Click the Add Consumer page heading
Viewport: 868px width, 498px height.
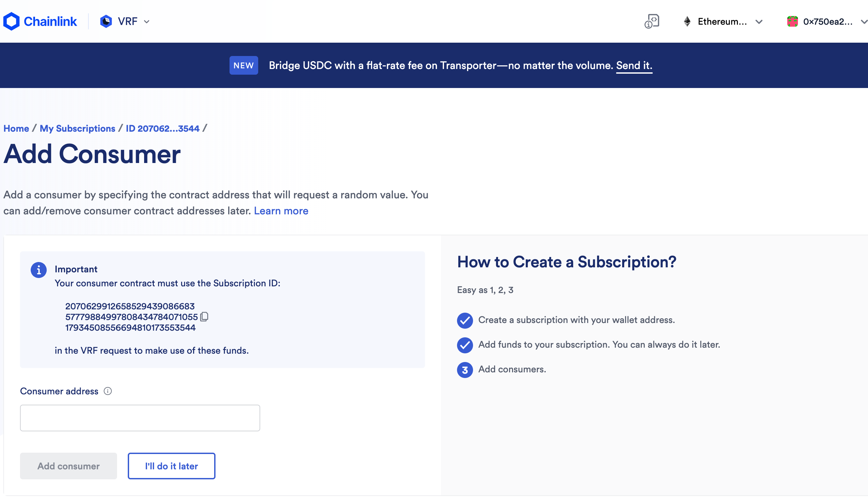[x=92, y=154]
